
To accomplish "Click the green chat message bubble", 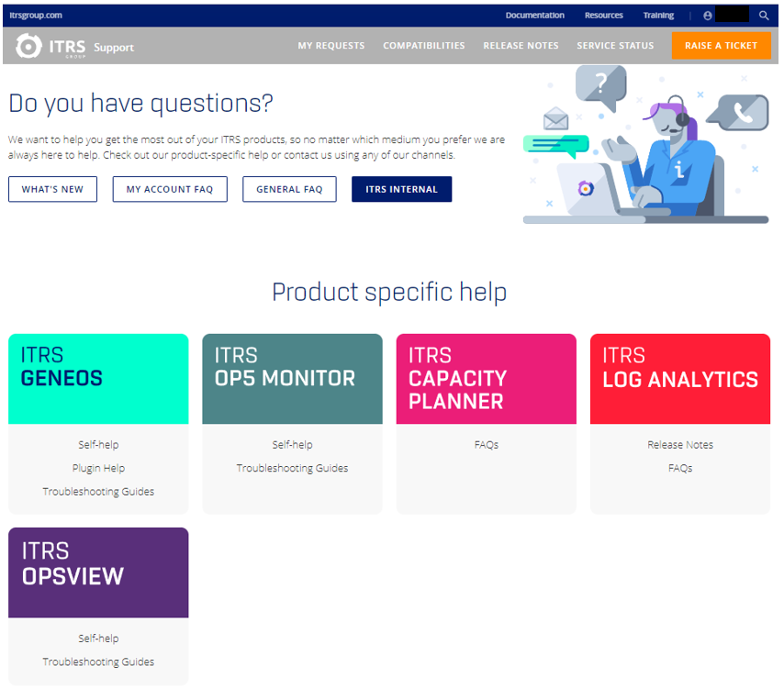I will click(x=555, y=145).
